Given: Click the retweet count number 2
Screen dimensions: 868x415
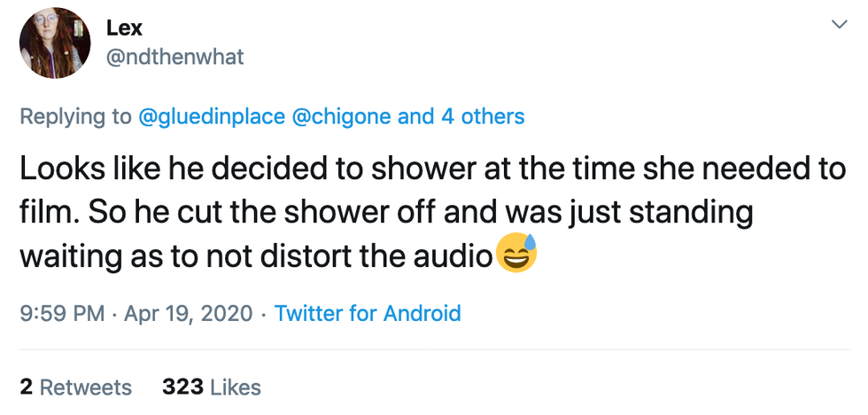Looking at the screenshot, I should tap(27, 388).
